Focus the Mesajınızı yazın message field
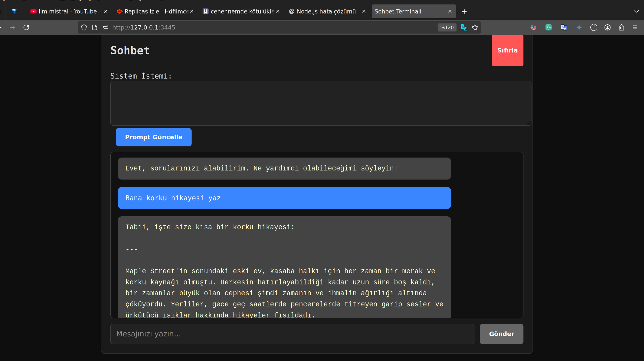The width and height of the screenshot is (644, 361). [x=292, y=334]
